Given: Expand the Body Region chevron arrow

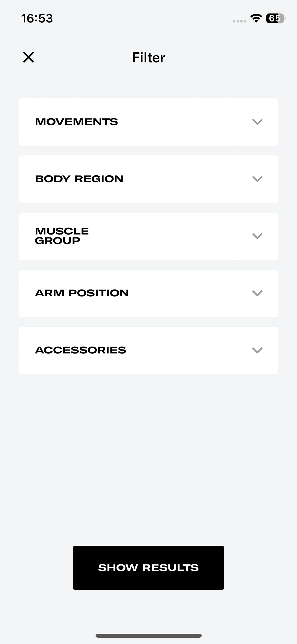Looking at the screenshot, I should (x=257, y=179).
